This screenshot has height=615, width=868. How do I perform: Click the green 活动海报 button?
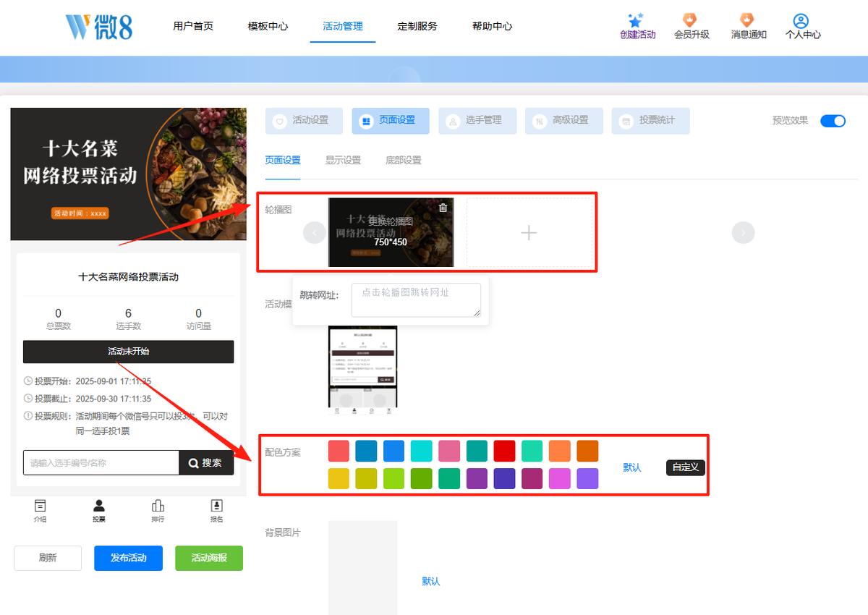(209, 558)
